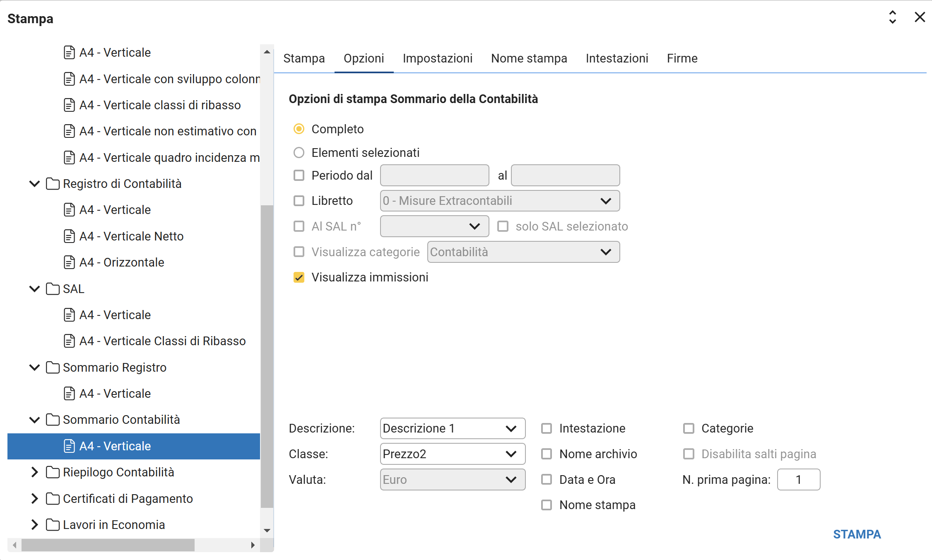Open the Classe Prezzo2 dropdown

pos(452,454)
